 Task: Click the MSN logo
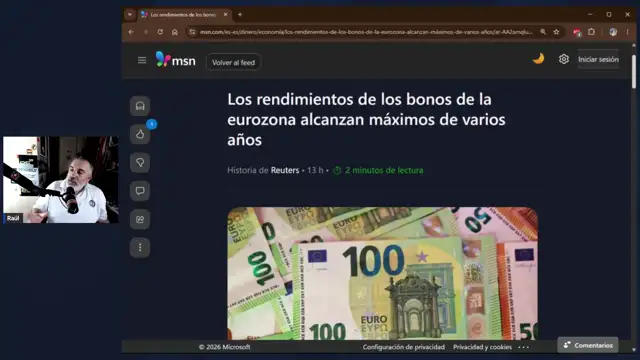pos(176,60)
